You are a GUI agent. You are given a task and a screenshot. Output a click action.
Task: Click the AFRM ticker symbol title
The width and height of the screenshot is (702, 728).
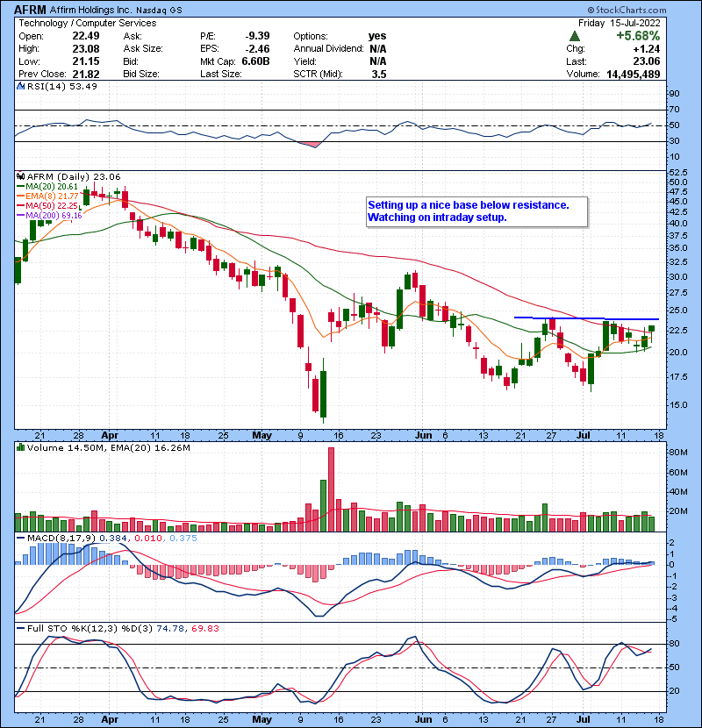tap(30, 10)
